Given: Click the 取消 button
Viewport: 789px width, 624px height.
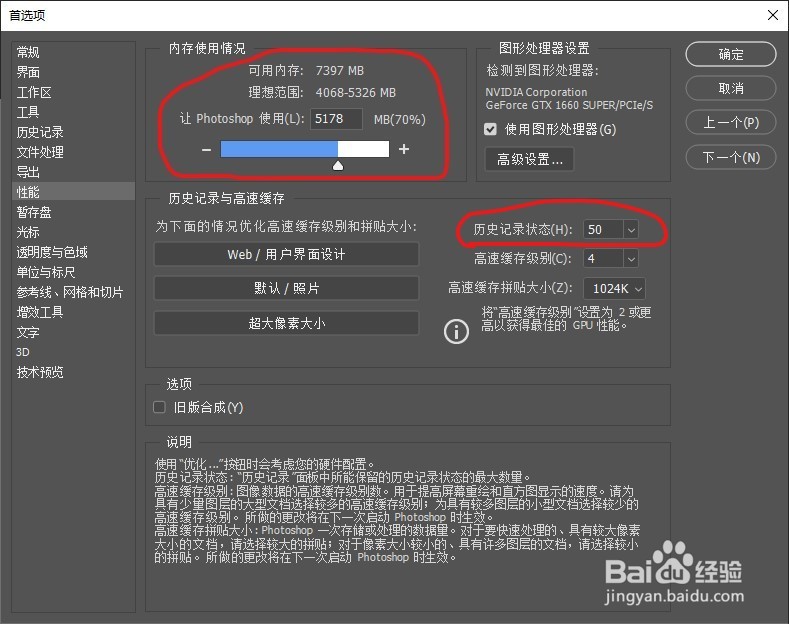Looking at the screenshot, I should 731,89.
